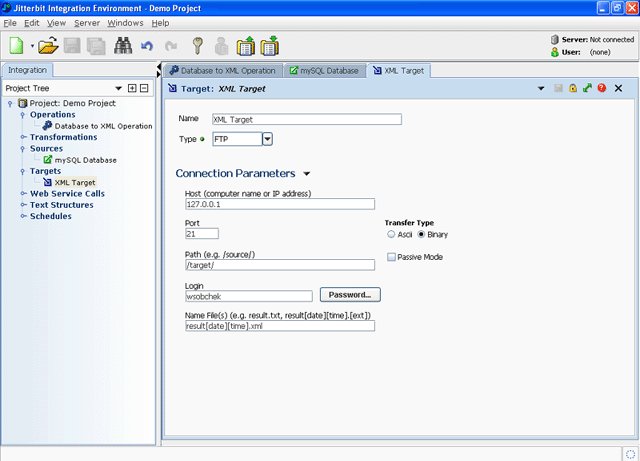Click the key login icon in toolbar
This screenshot has width=640, height=461.
pyautogui.click(x=197, y=46)
